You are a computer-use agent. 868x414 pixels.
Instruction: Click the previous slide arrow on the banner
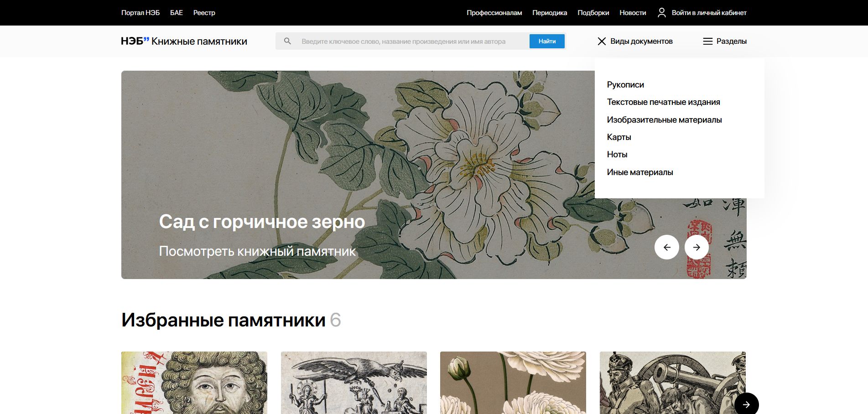click(667, 247)
